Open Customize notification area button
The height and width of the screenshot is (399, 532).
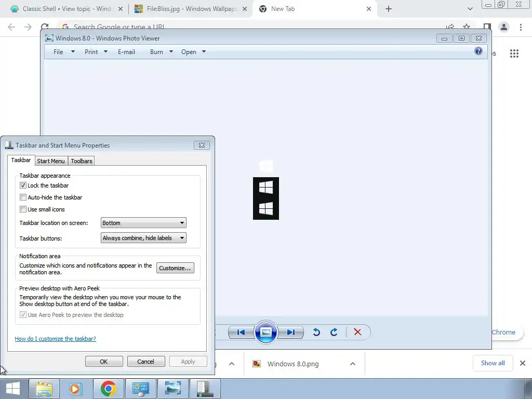click(x=175, y=268)
